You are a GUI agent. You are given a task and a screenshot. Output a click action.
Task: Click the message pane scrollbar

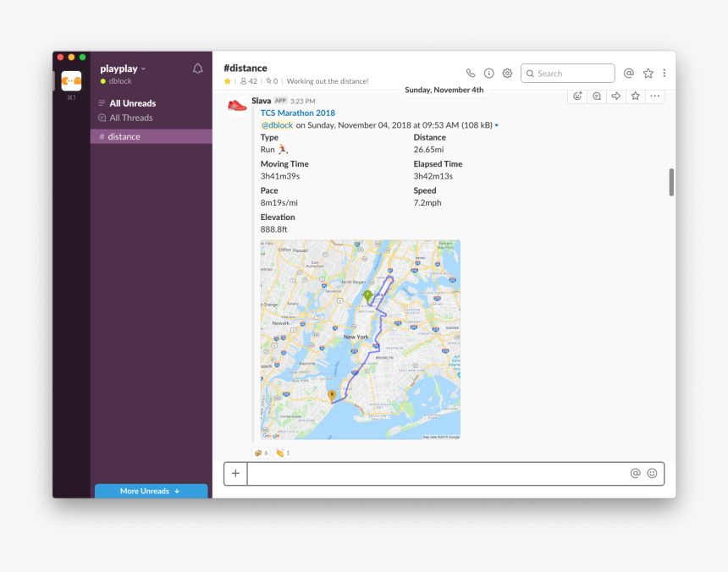coord(671,182)
